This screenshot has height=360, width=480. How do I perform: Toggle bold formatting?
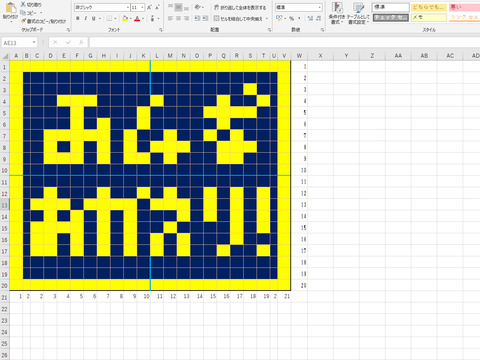point(78,18)
